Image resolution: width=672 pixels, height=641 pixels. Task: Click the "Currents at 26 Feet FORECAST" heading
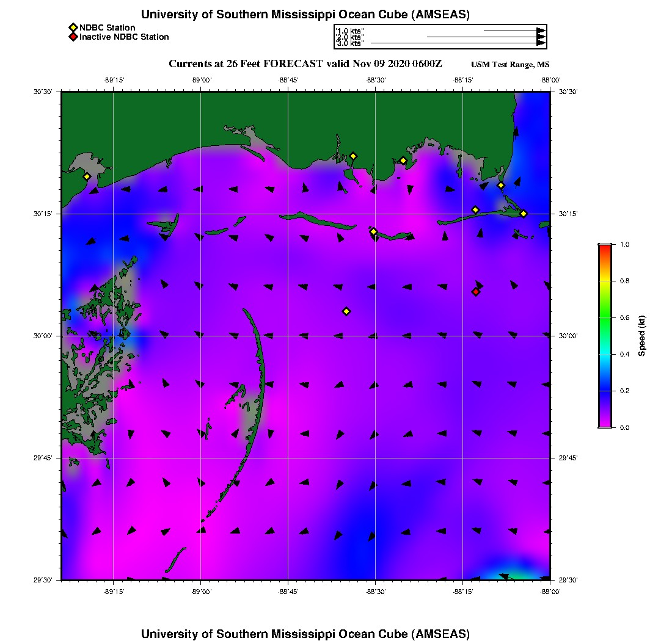(245, 64)
